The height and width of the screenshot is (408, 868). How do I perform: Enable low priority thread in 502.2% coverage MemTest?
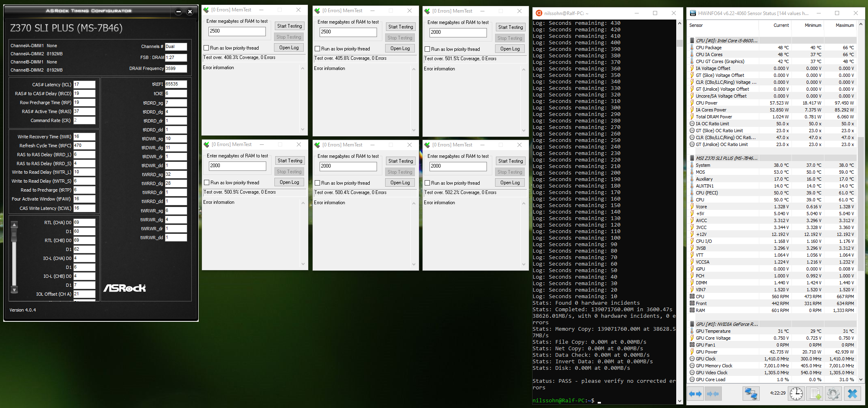[x=427, y=183]
